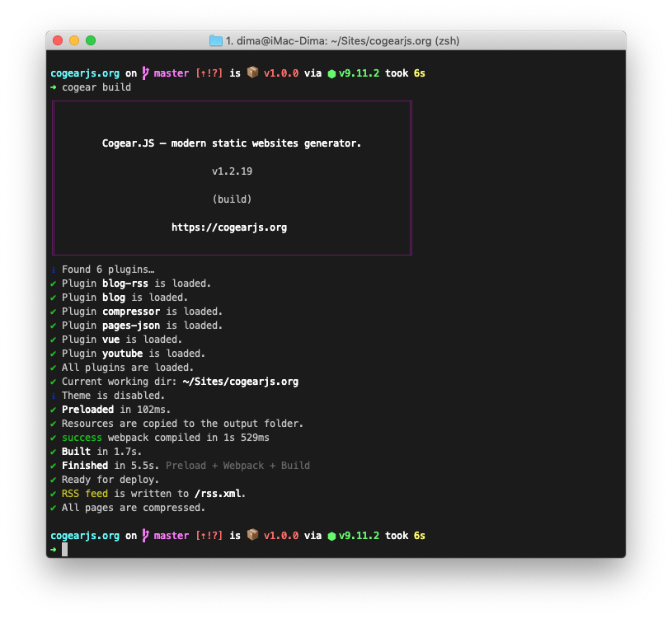Click 'v9.11.2' in the top prompt line

pos(359,73)
